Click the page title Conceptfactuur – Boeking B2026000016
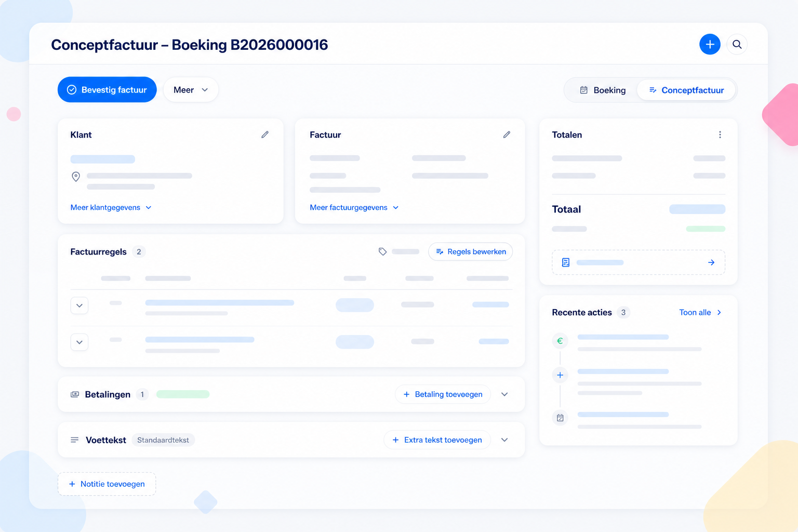This screenshot has height=532, width=798. click(190, 45)
